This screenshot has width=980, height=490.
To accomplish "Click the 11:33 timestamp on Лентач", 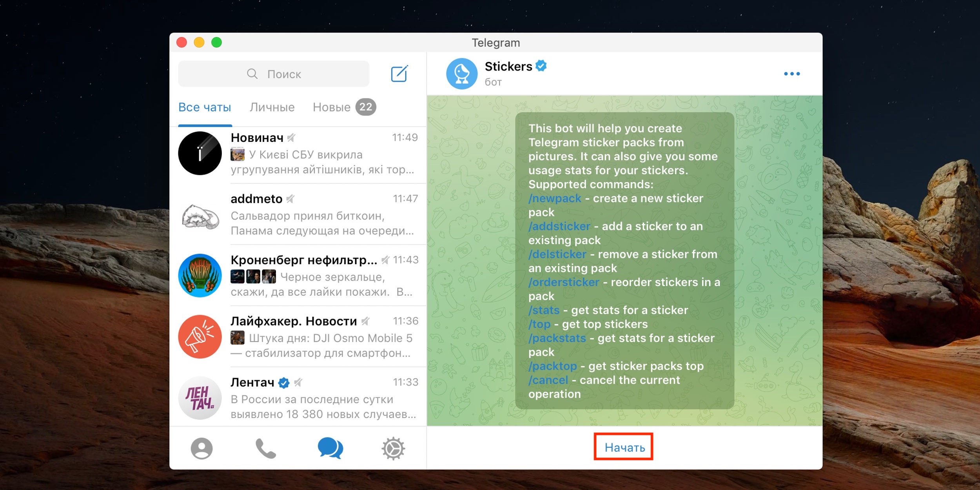I will (x=406, y=382).
